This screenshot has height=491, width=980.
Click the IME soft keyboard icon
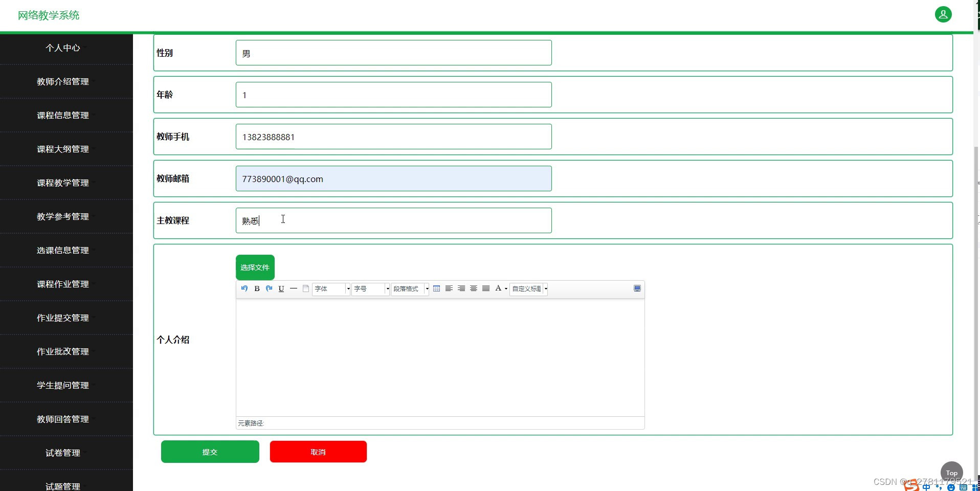pyautogui.click(x=963, y=487)
